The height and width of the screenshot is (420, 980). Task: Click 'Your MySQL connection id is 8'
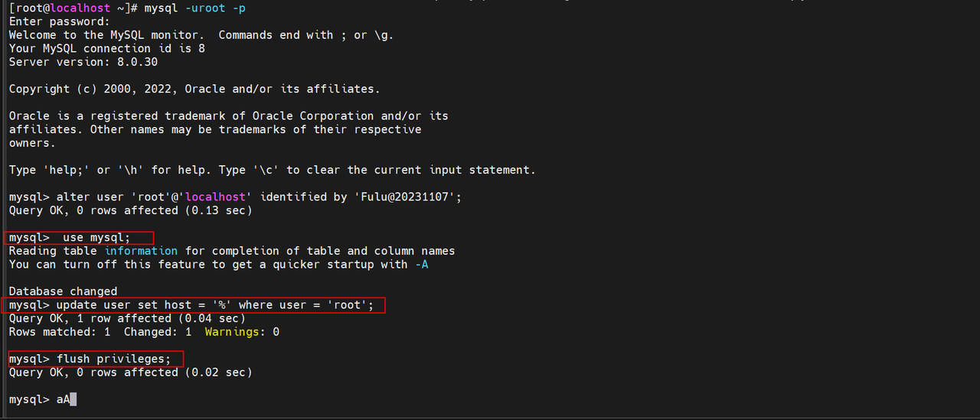(x=107, y=48)
